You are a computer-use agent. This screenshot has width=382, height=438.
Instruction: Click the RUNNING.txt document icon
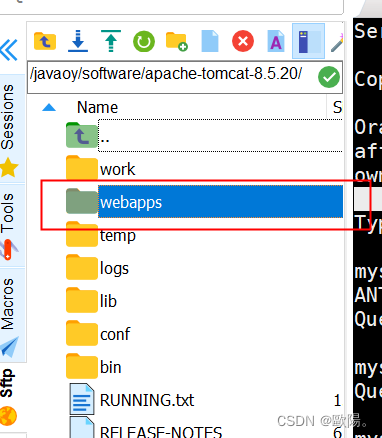click(x=82, y=399)
